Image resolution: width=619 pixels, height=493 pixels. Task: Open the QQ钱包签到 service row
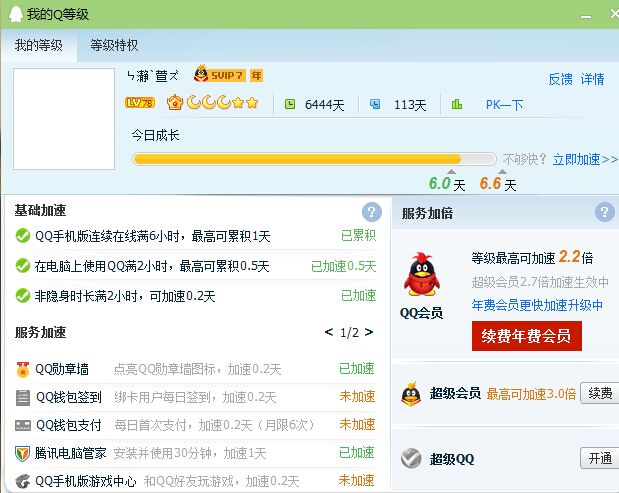(195, 397)
